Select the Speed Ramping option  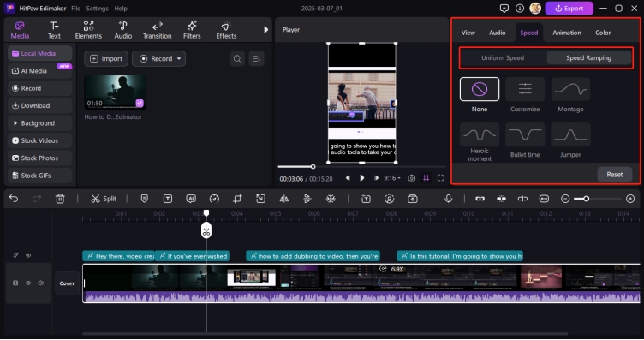click(588, 58)
